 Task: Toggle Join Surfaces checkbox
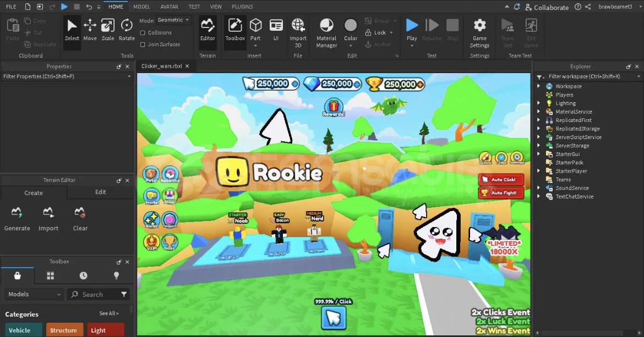click(143, 45)
